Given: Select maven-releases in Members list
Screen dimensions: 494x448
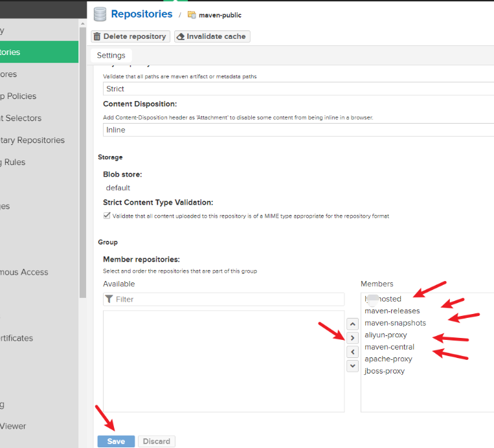Looking at the screenshot, I should pos(392,311).
